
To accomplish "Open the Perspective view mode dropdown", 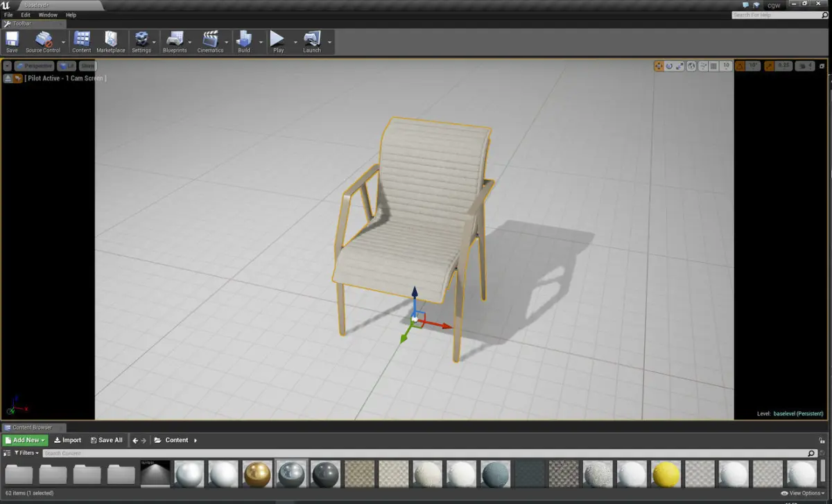I will pyautogui.click(x=35, y=66).
